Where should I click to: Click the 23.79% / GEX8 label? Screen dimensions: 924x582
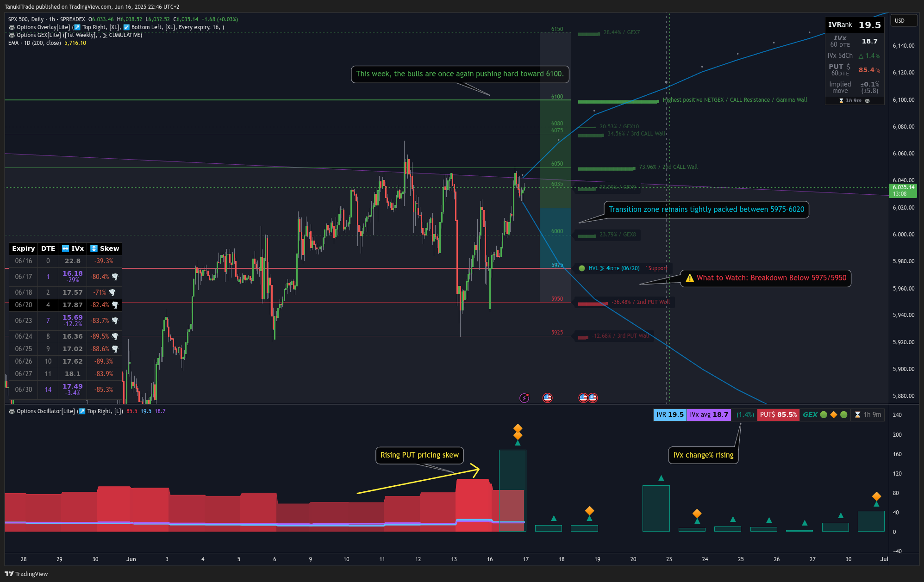[618, 235]
